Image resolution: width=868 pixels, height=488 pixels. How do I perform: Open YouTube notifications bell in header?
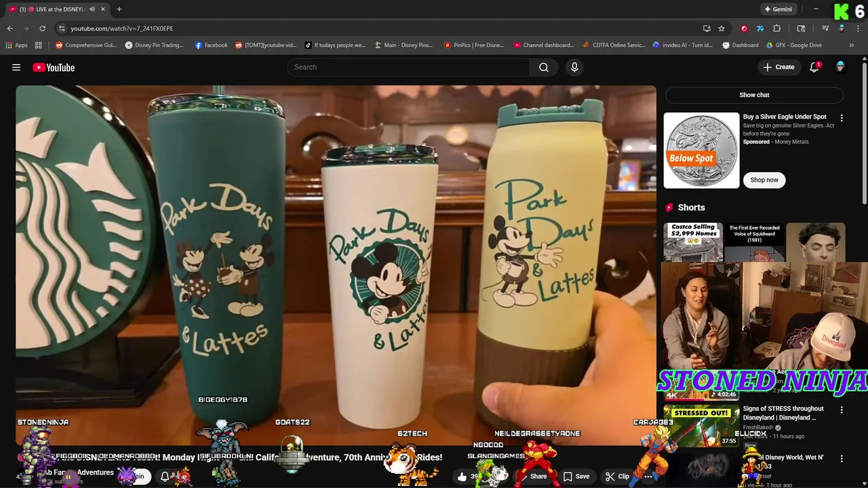tap(814, 67)
